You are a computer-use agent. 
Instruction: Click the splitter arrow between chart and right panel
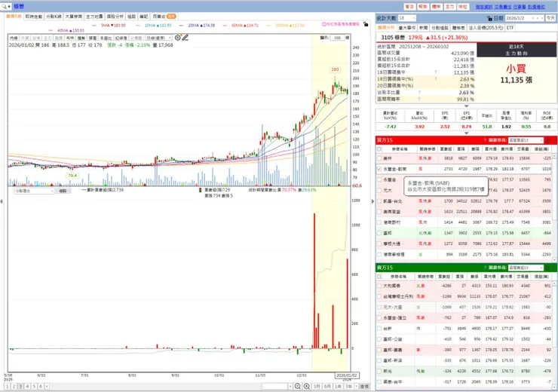pos(373,202)
